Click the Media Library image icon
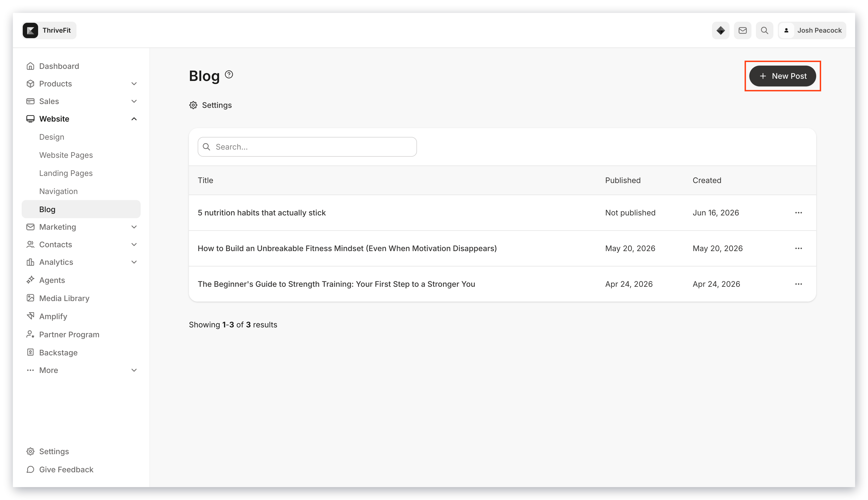The height and width of the screenshot is (500, 868). 30,298
